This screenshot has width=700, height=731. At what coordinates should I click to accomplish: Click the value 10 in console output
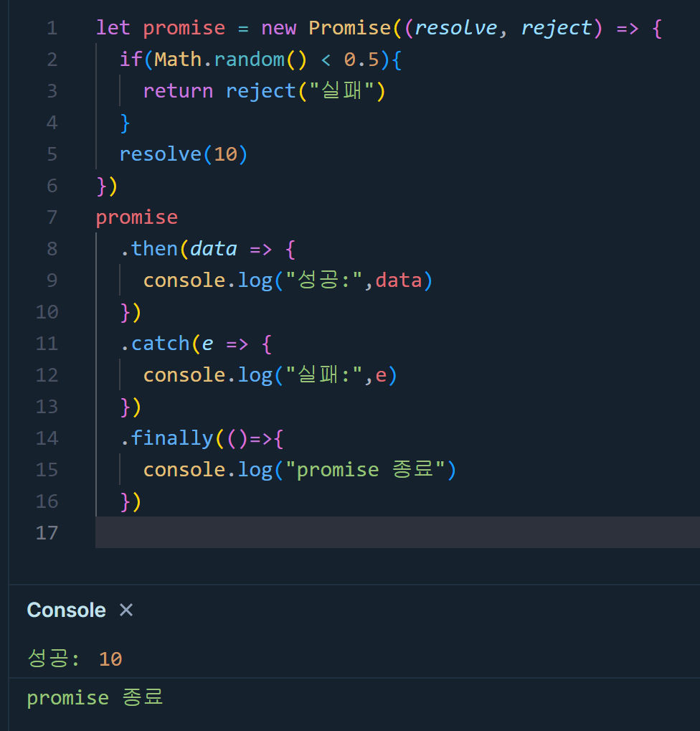[x=110, y=659]
